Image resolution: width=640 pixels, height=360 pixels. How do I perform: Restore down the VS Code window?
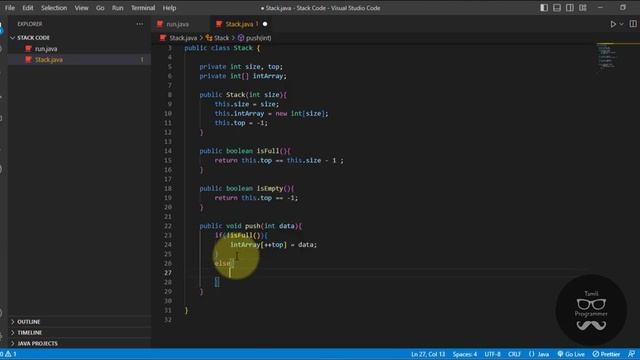click(x=622, y=8)
